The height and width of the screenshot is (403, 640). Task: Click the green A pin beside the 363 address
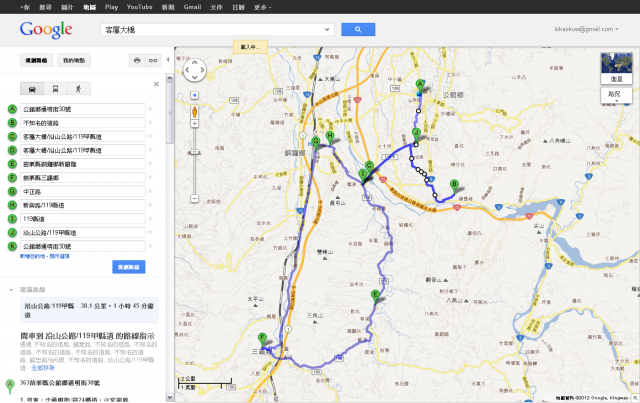pyautogui.click(x=10, y=385)
